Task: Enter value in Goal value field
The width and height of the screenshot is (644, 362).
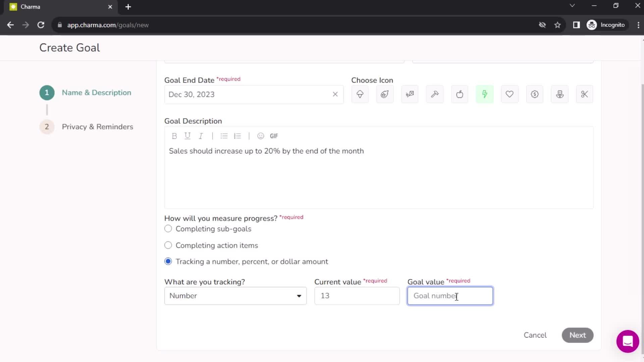Action: pyautogui.click(x=450, y=296)
